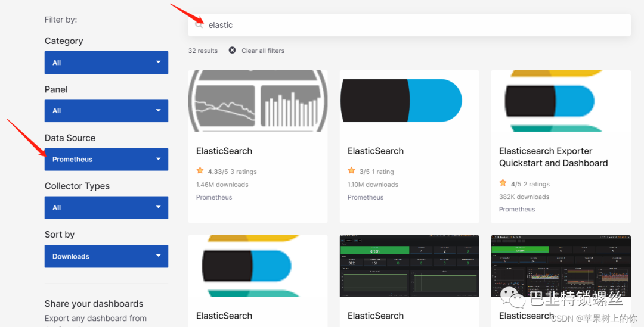Image resolution: width=644 pixels, height=327 pixels.
Task: Open the Data Source dropdown showing Prometheus
Action: (x=106, y=159)
